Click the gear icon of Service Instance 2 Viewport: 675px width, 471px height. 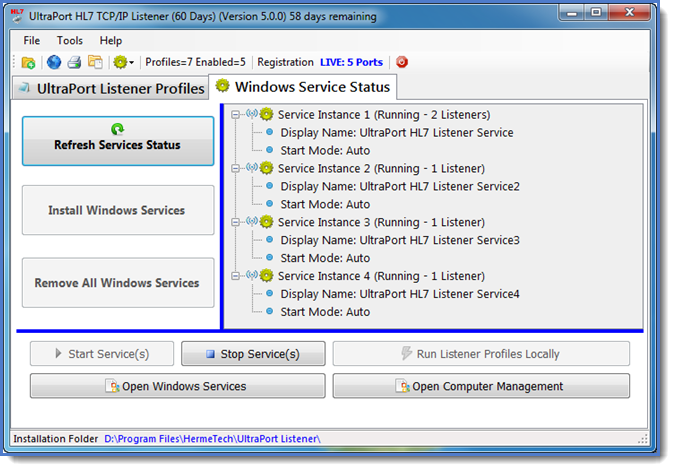[266, 168]
